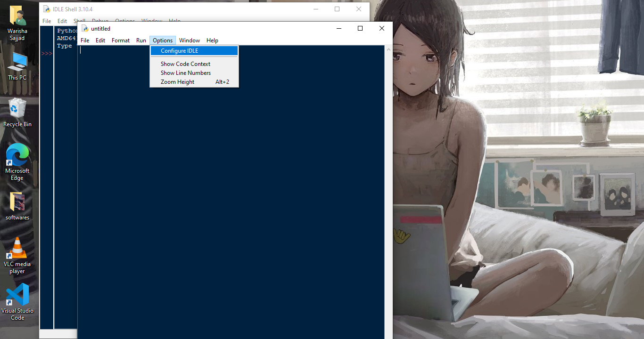Screen dimensions: 644x339
Task: Close the open Options menu in untitled window
Action: pos(163,40)
